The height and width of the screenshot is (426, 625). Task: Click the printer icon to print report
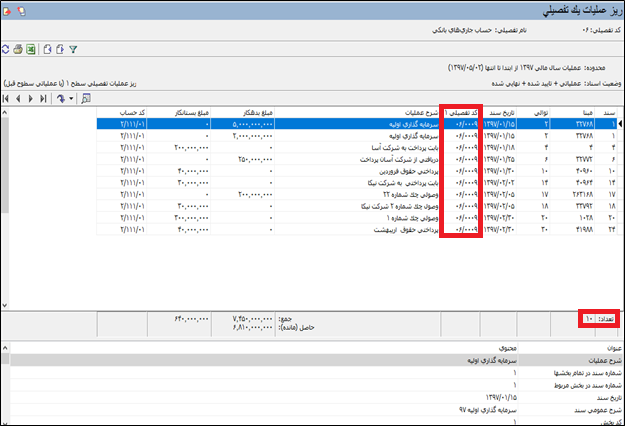(19, 49)
